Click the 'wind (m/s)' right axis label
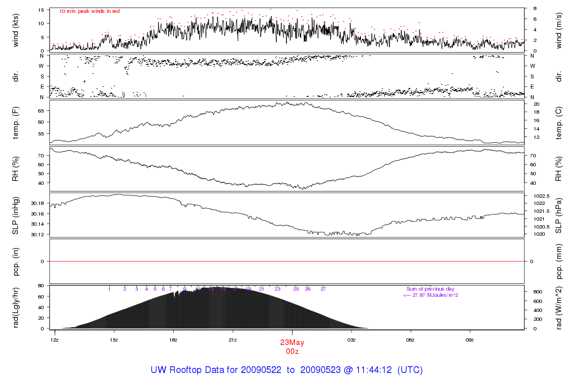Screen dimensions: 574x392 point(558,29)
